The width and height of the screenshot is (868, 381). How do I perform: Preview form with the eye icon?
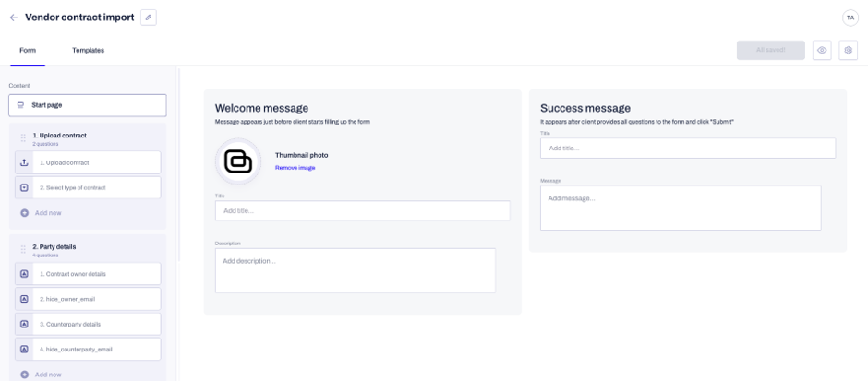(x=822, y=51)
